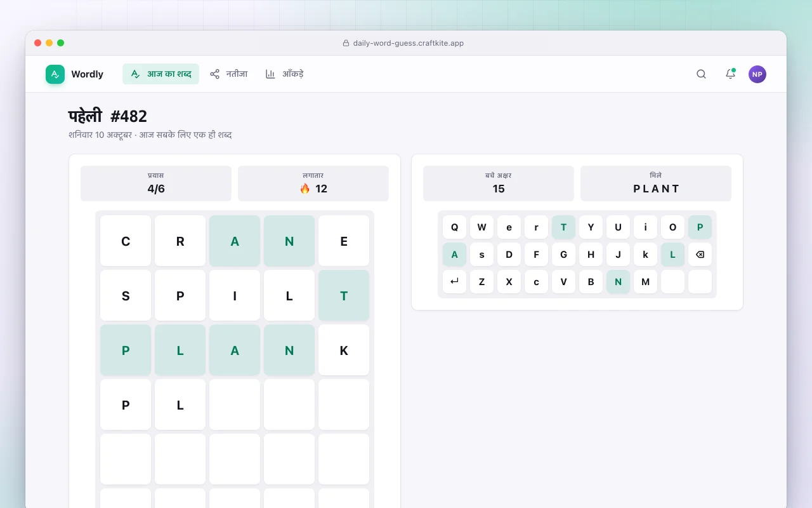The height and width of the screenshot is (508, 812).
Task: Select the Y key on the on-screen keyboard
Action: pos(591,227)
